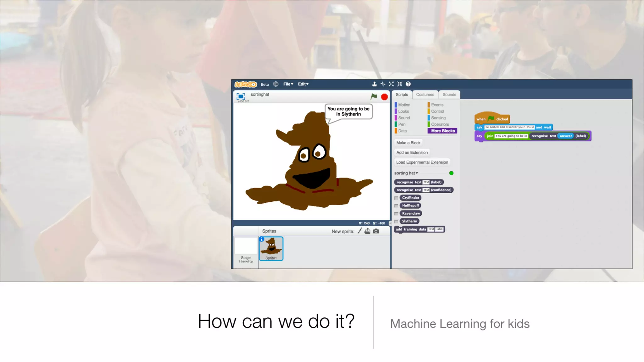
Task: Expand the sorting hat extension dropdown
Action: 406,173
